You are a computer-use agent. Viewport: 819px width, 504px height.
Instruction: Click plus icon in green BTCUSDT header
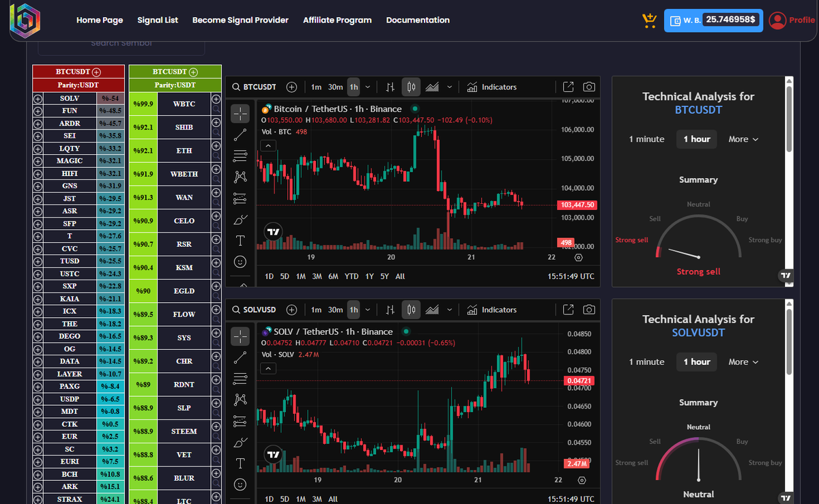tap(193, 72)
